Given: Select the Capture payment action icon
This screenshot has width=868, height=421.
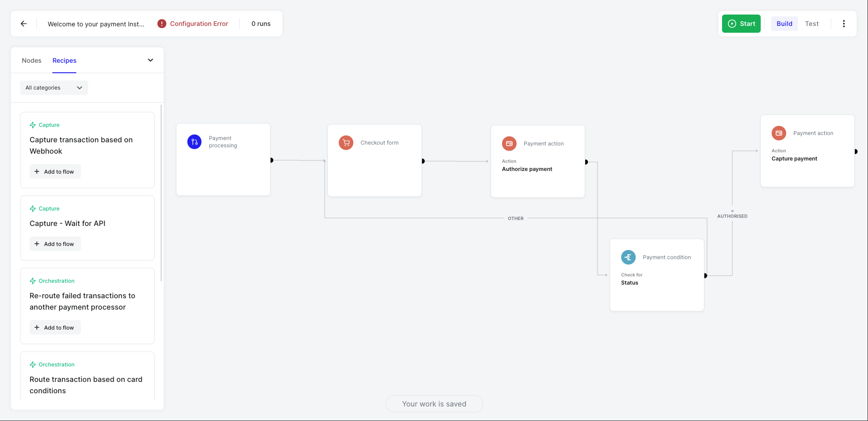Looking at the screenshot, I should click(778, 133).
